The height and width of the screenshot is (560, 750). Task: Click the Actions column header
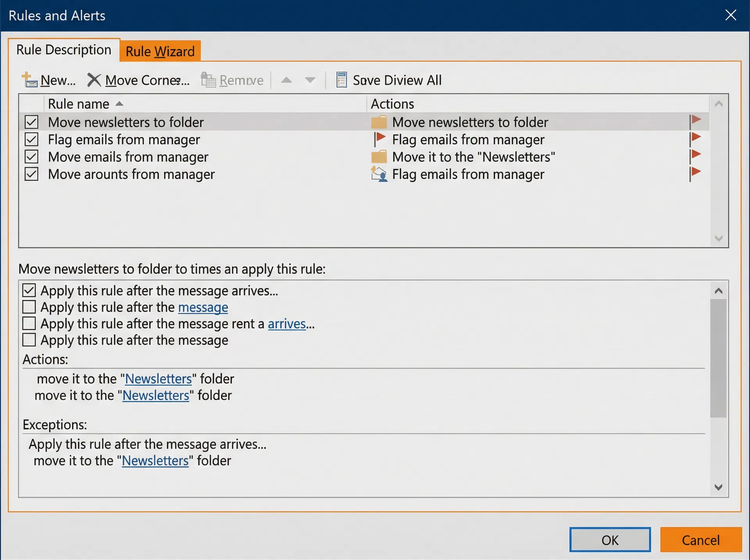(x=538, y=104)
